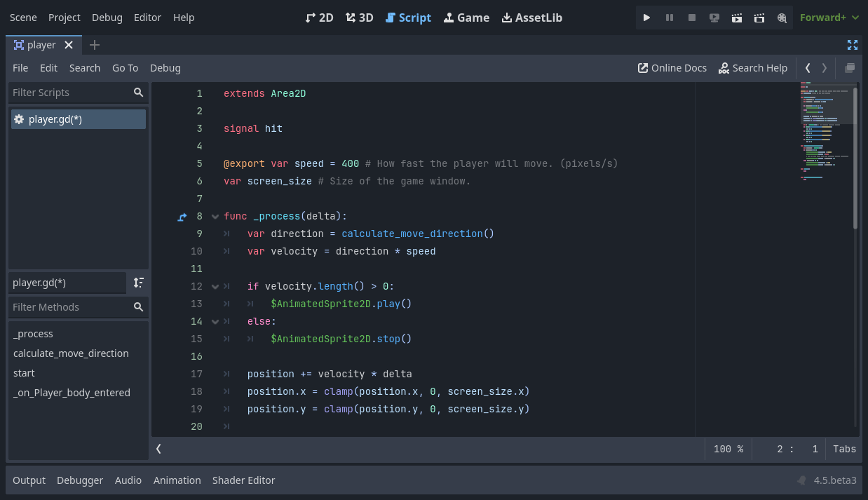
Task: Click the search icon in Filter Scripts
Action: [x=138, y=92]
